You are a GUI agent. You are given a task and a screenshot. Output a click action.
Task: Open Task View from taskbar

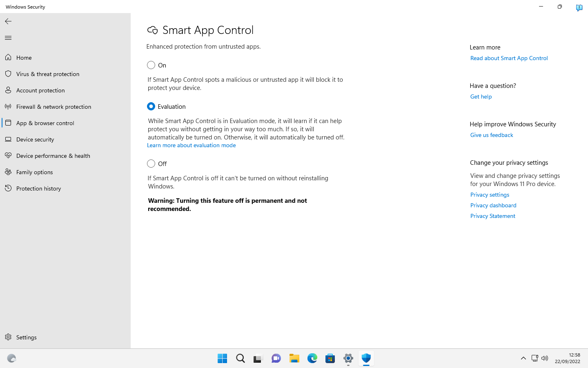tap(258, 359)
